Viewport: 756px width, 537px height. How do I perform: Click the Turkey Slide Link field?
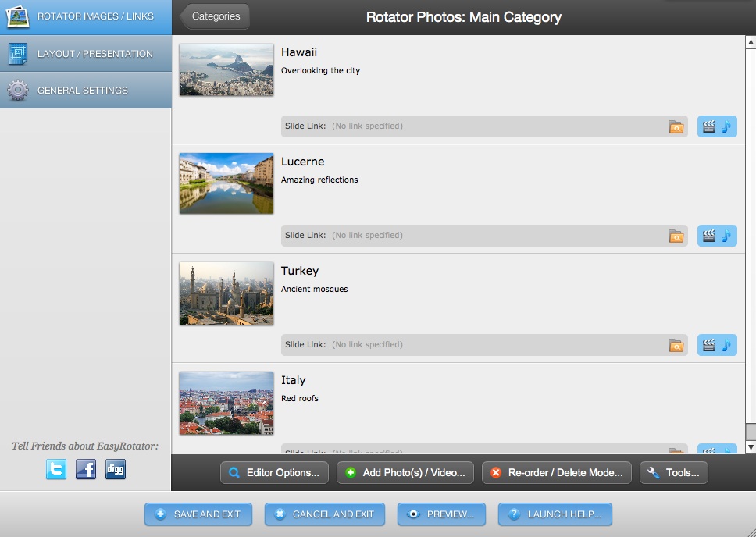(x=484, y=345)
